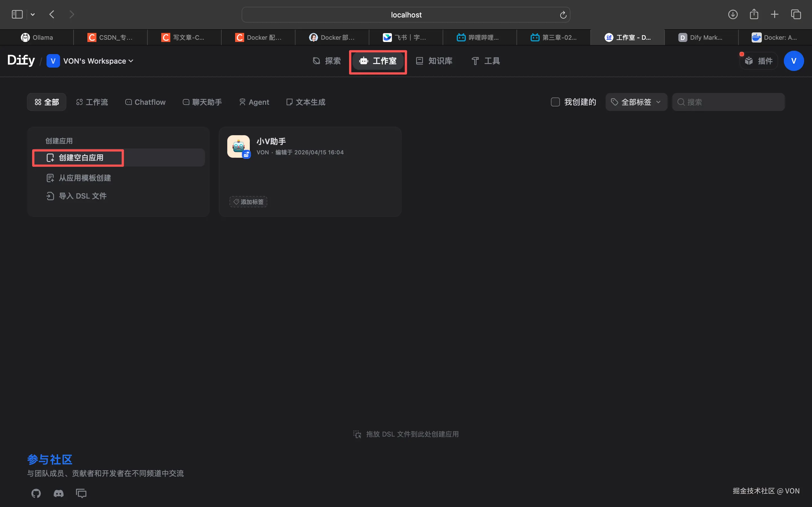Toggle Safari sidebar button
This screenshot has width=812, height=507.
click(x=17, y=14)
